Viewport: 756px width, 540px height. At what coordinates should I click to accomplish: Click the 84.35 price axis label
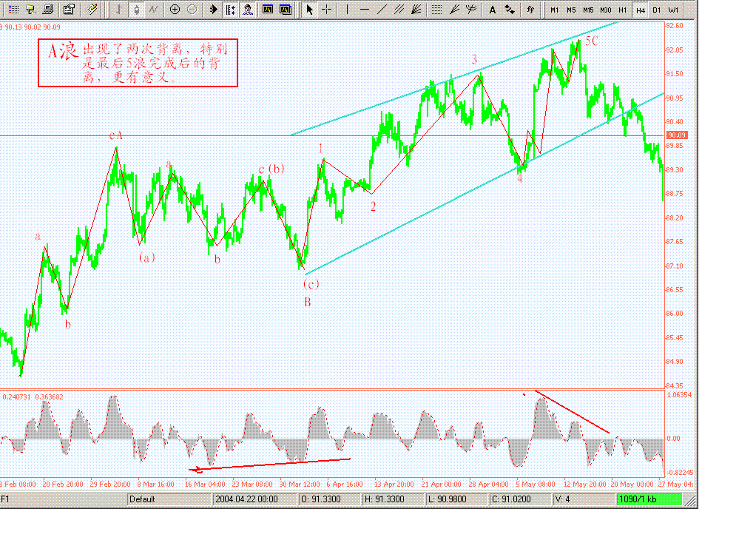[x=674, y=385]
